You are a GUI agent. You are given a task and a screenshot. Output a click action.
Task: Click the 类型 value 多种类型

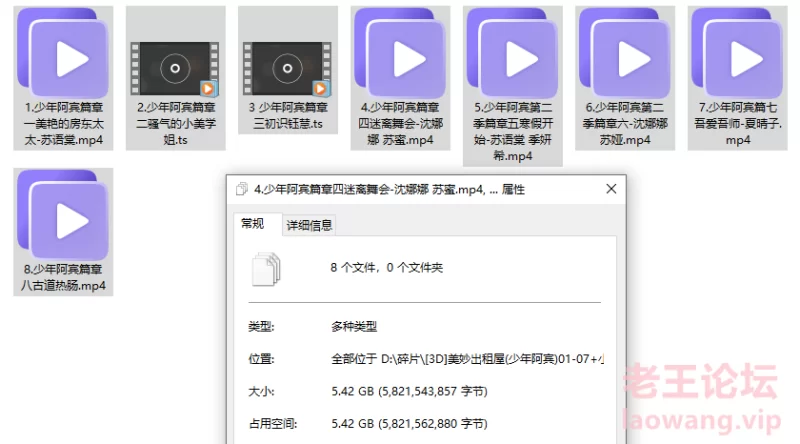pos(354,326)
